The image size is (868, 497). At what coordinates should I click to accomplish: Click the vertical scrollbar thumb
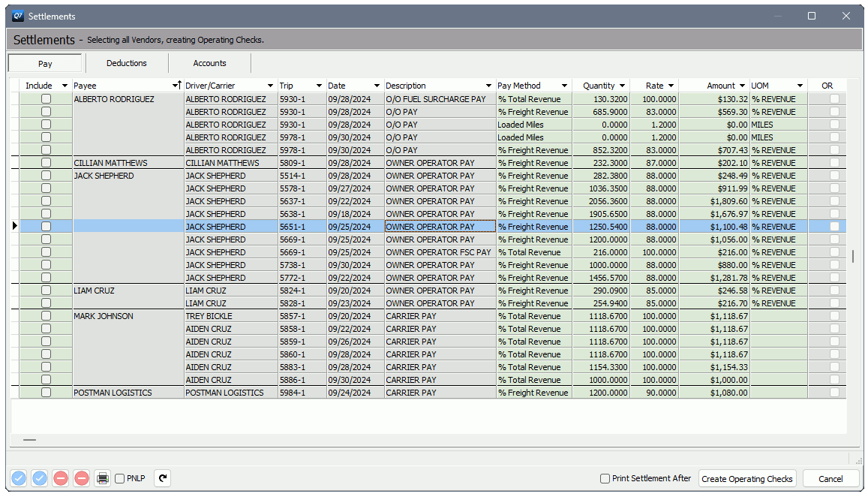[x=853, y=256]
